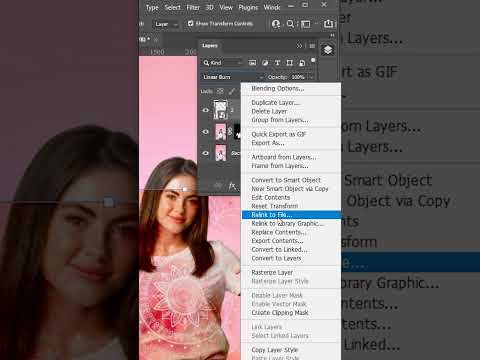Filter layers by smart objects icon
This screenshot has width=480, height=360.
[x=302, y=63]
